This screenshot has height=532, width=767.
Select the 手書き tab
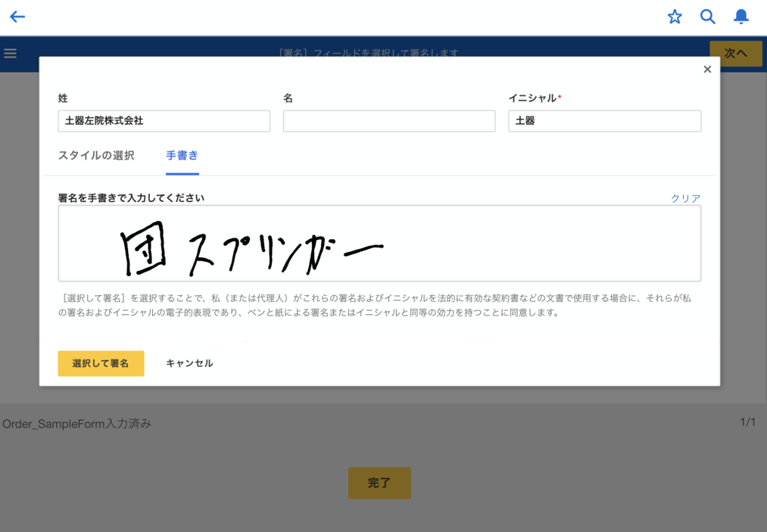coord(182,155)
